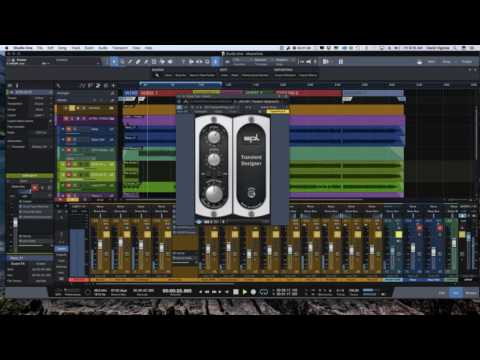
Task: Select the Split tool in the toolbar
Action: [x=130, y=62]
